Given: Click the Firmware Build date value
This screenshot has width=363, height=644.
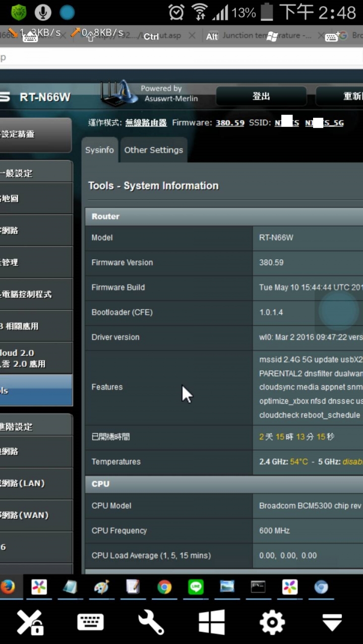Looking at the screenshot, I should 311,288.
